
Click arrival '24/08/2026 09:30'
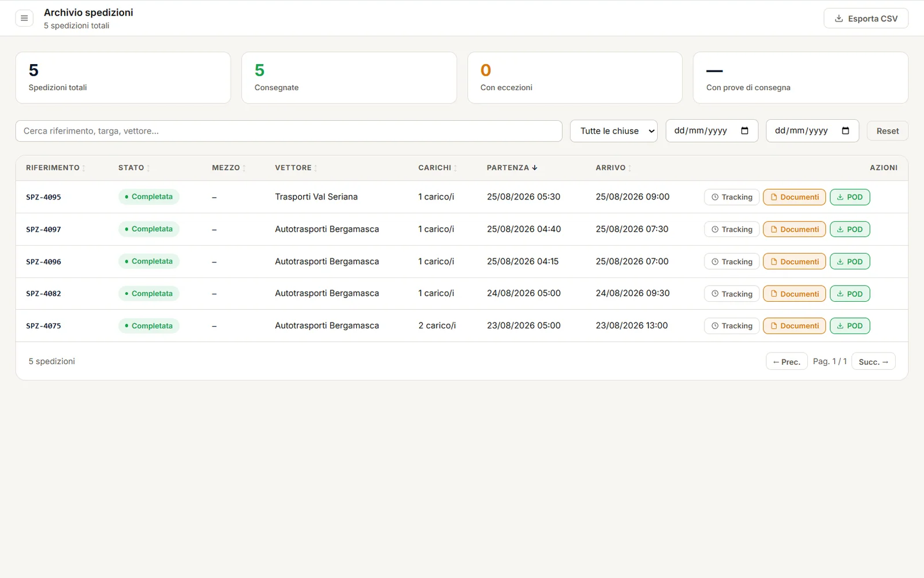[633, 293]
